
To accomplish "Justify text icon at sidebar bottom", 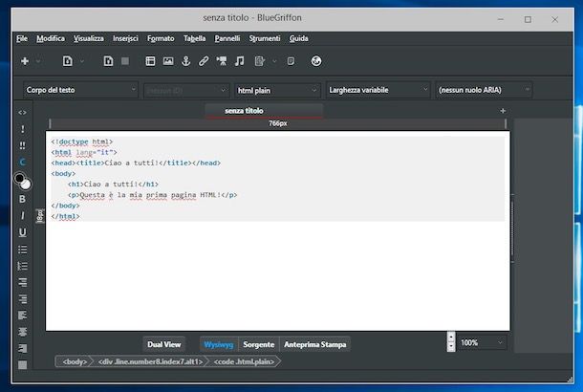I will coord(23,365).
